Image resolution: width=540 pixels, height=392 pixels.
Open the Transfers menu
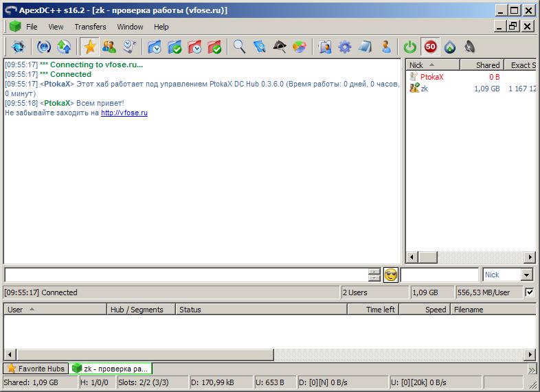point(90,27)
